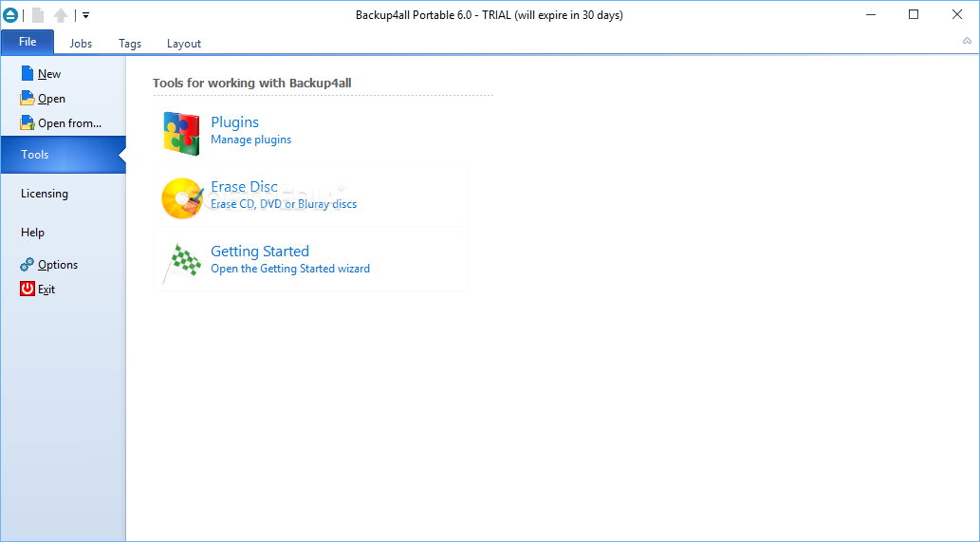
Task: Click the Open folder icon
Action: coord(27,98)
